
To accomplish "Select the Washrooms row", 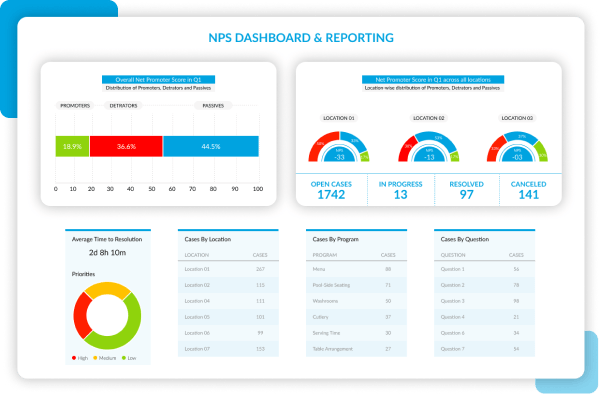I will tap(356, 301).
